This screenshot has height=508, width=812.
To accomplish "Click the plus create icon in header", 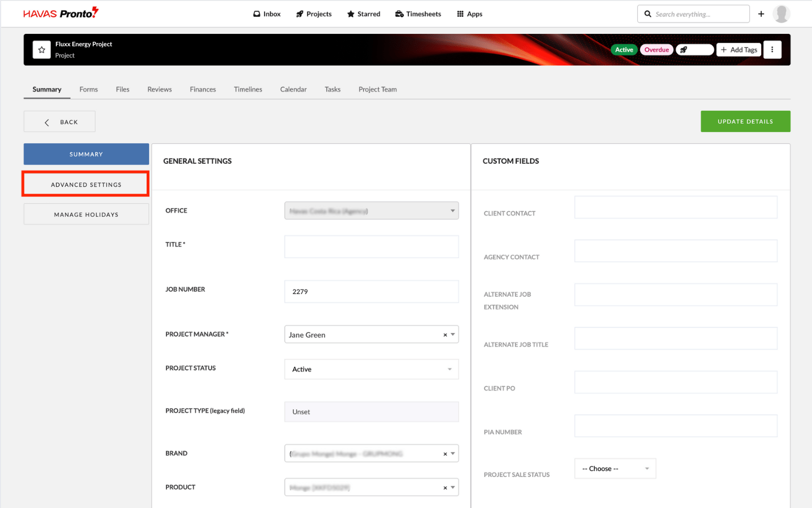I will [x=761, y=14].
